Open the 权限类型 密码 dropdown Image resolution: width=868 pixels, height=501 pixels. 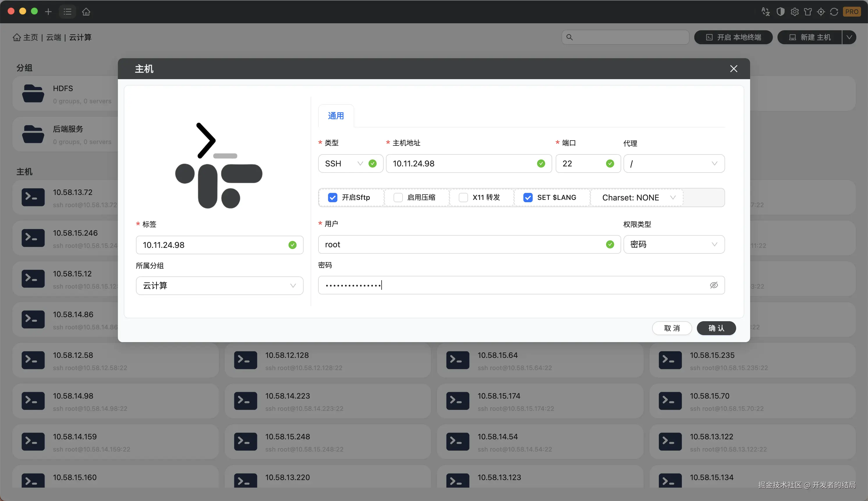674,244
